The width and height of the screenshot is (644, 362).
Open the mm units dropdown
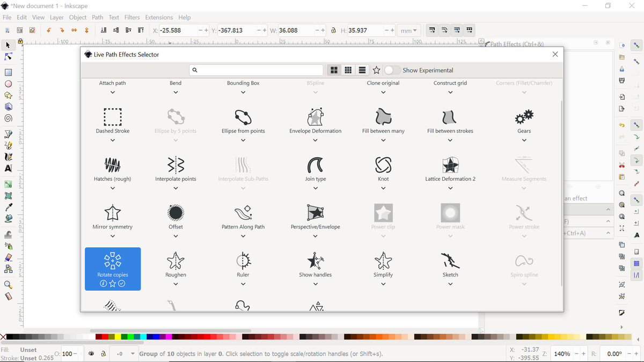click(x=409, y=31)
